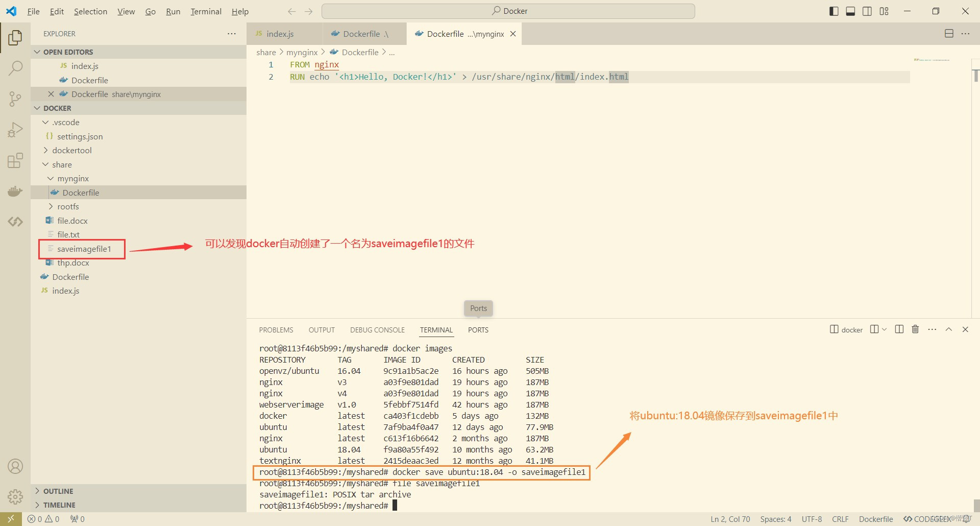Viewport: 980px width, 526px height.
Task: Go back with the navigation arrow
Action: (292, 11)
